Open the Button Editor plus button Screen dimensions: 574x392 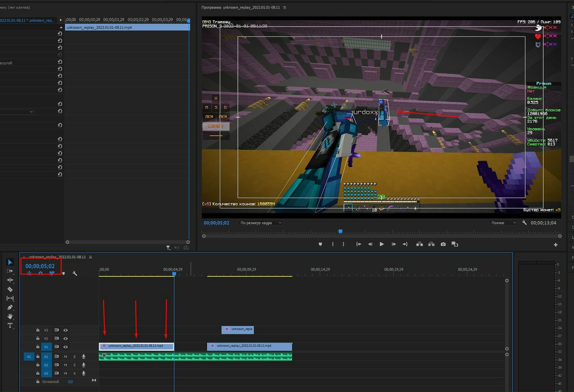[556, 245]
